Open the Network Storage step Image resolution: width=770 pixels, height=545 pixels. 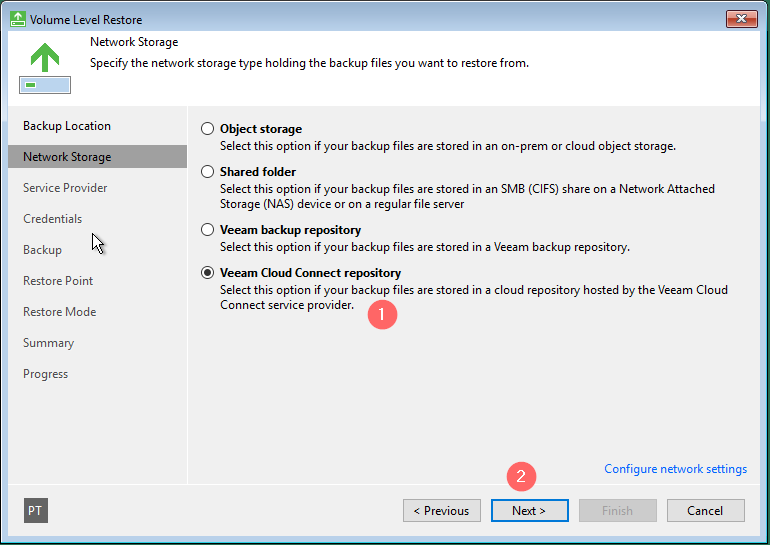coord(97,157)
